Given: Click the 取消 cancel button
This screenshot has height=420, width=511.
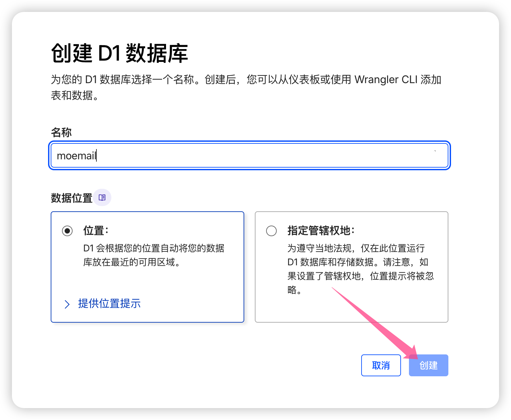Looking at the screenshot, I should [x=381, y=365].
